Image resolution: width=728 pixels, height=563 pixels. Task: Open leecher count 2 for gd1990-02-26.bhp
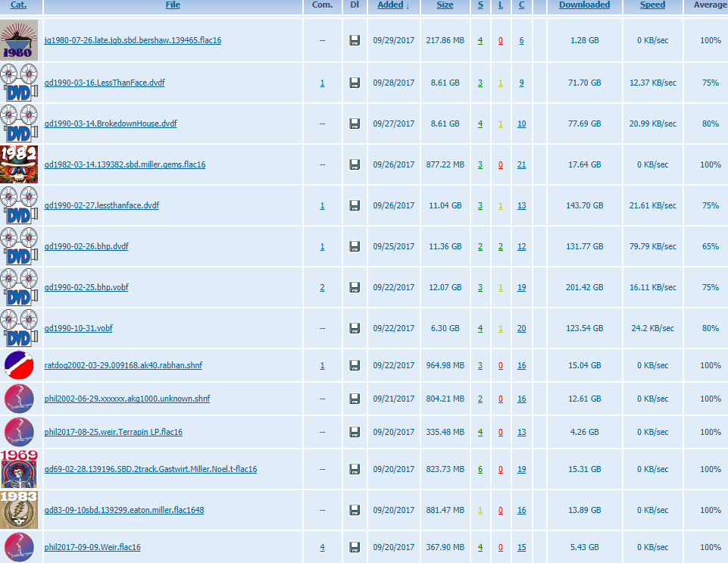click(501, 246)
